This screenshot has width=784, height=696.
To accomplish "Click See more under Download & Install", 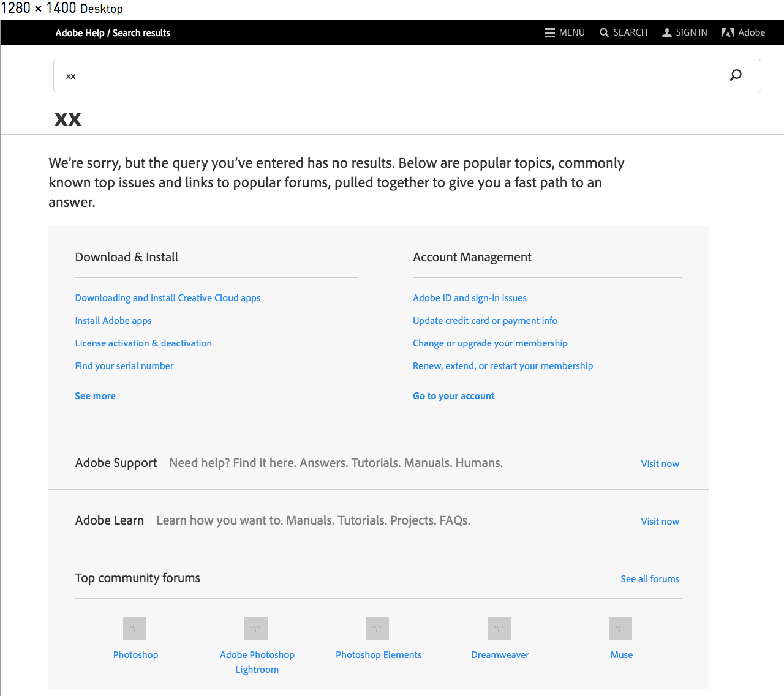I will click(x=95, y=396).
